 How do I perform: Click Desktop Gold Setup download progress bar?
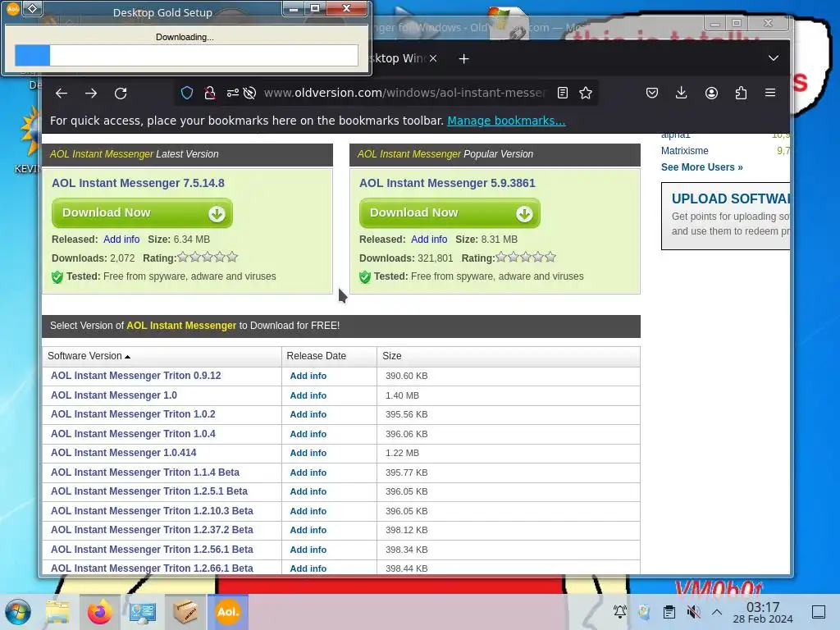[186, 55]
